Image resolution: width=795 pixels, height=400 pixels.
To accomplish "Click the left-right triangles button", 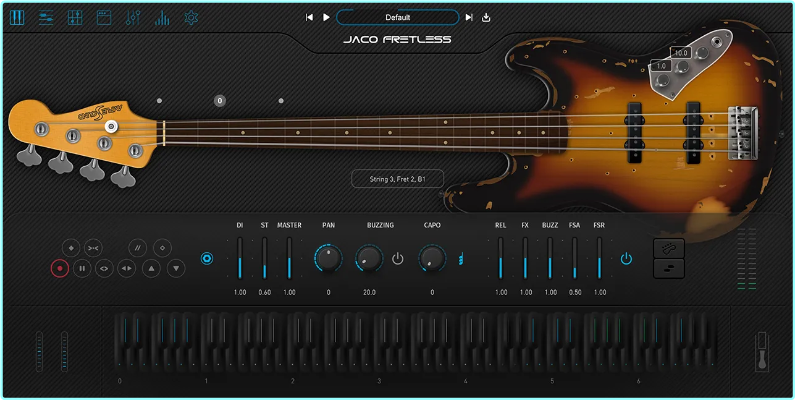I will [x=127, y=268].
